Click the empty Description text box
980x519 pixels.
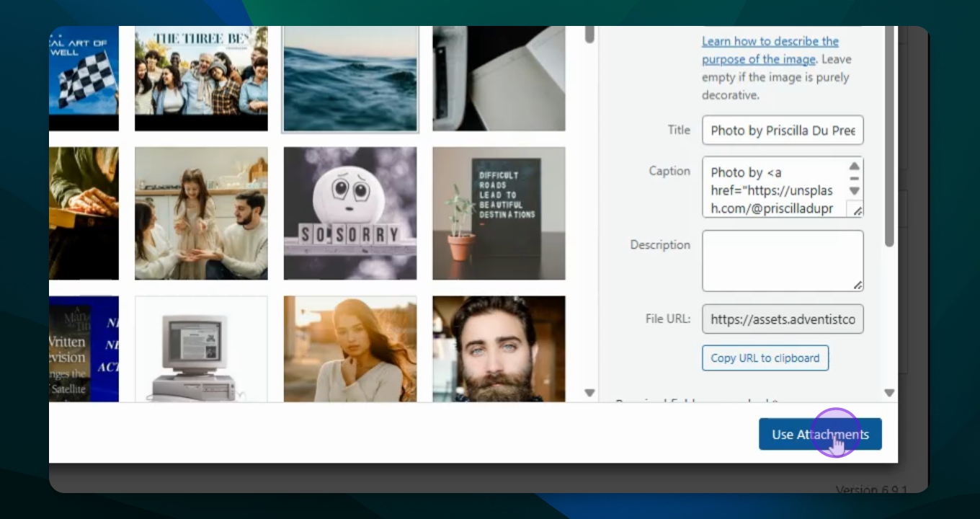(783, 260)
